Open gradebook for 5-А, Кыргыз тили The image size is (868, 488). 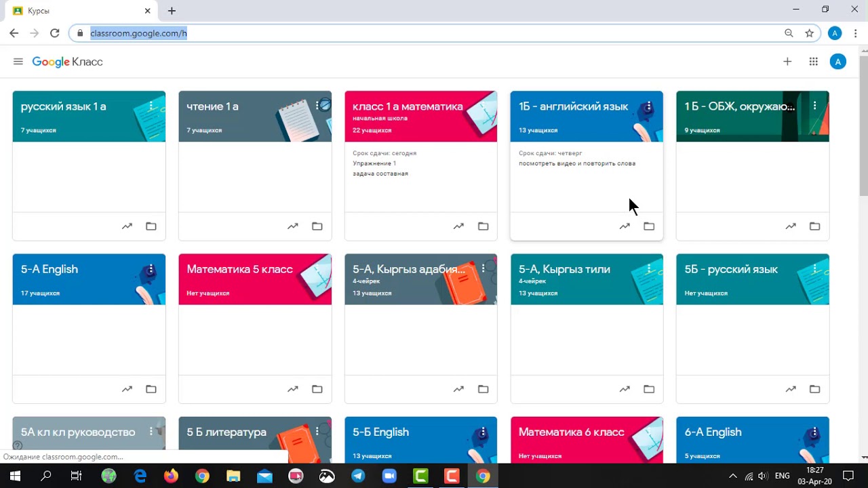[x=625, y=389]
